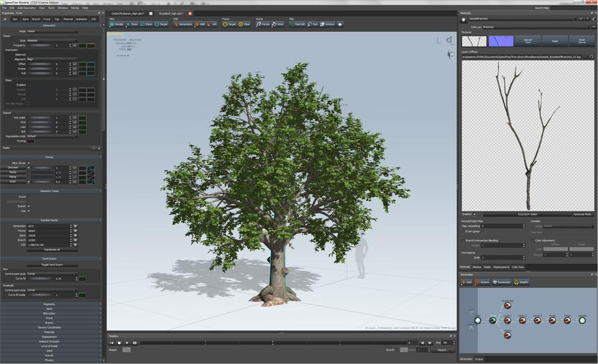The height and width of the screenshot is (364, 598).
Task: Switch to the Spine properties tab
Action: pos(25,19)
